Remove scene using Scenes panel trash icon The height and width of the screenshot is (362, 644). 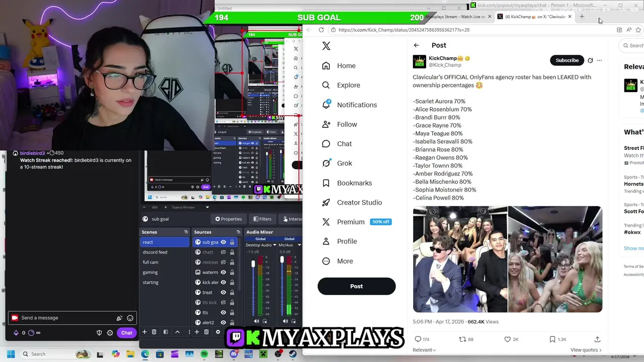(154, 332)
